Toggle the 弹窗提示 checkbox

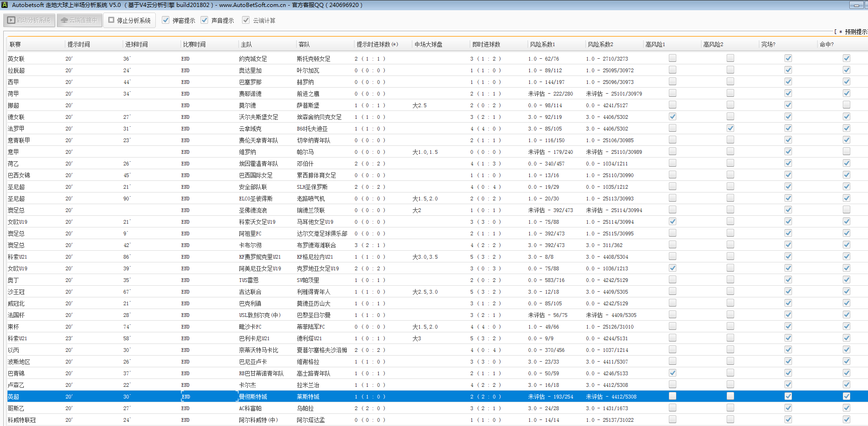pos(166,20)
